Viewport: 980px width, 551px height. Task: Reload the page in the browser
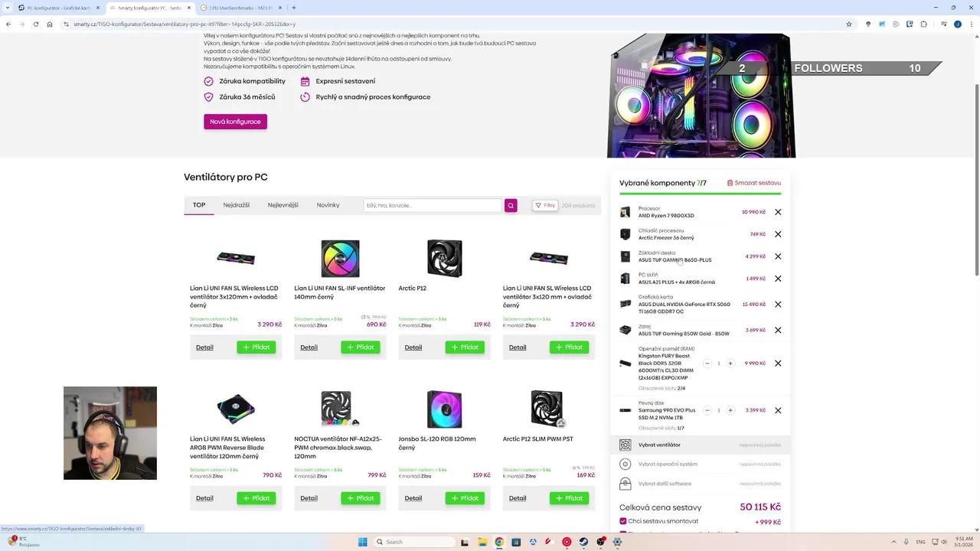coord(35,24)
